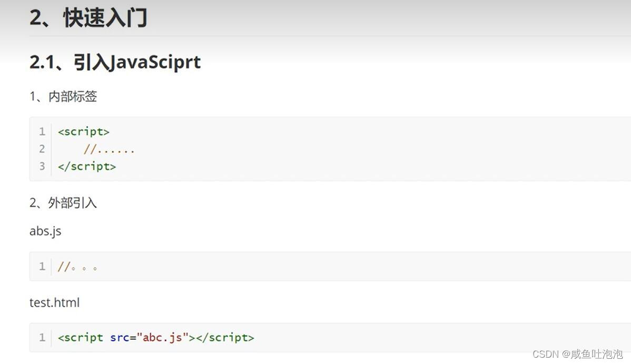Click the heading '2、快速入门'
Viewport: 631px width, 364px height.
click(x=88, y=18)
